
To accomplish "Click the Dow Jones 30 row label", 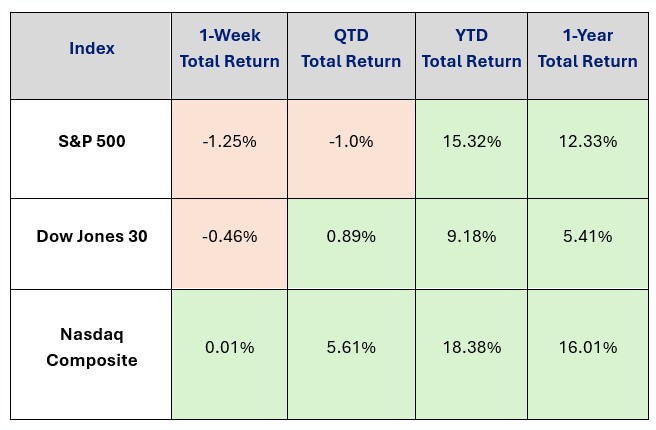I will tap(92, 237).
